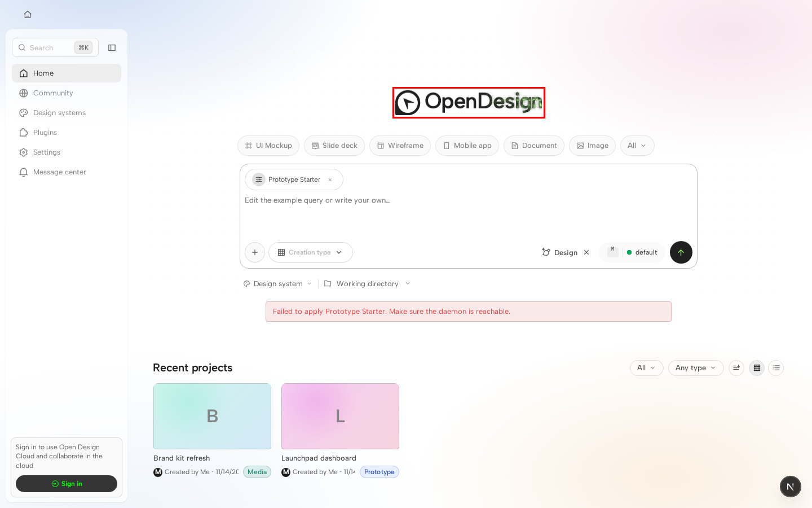
Task: Open the Creation type dropdown
Action: pos(311,252)
